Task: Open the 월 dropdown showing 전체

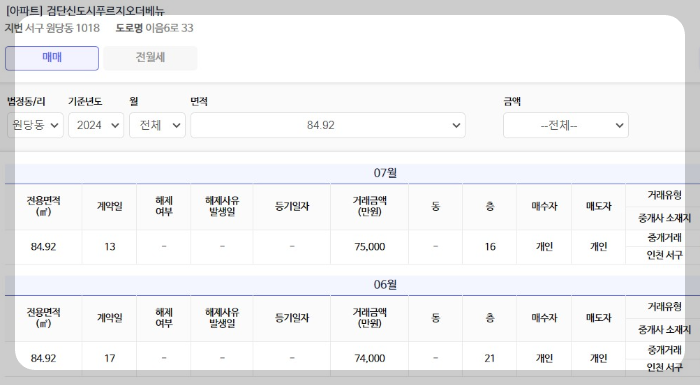Action: pyautogui.click(x=157, y=125)
